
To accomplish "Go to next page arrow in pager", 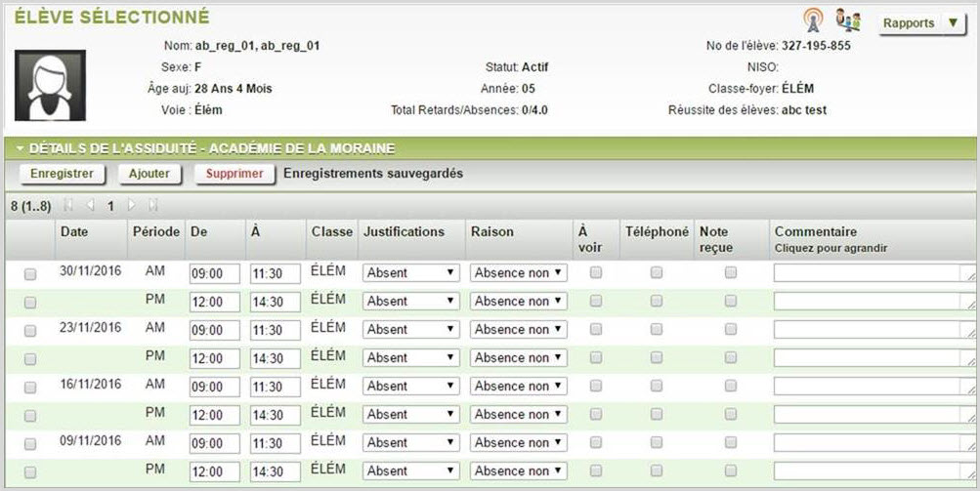I will click(132, 206).
